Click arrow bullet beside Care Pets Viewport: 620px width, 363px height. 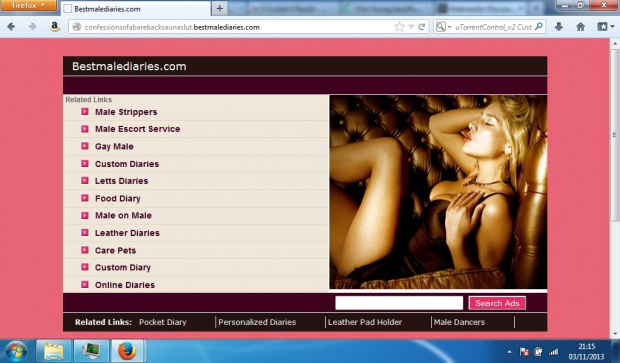85,250
